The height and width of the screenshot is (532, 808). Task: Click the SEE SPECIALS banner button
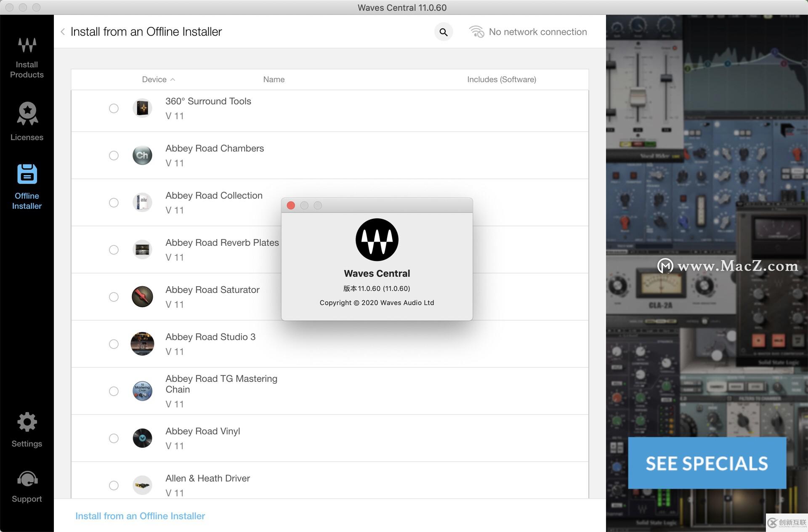click(707, 463)
